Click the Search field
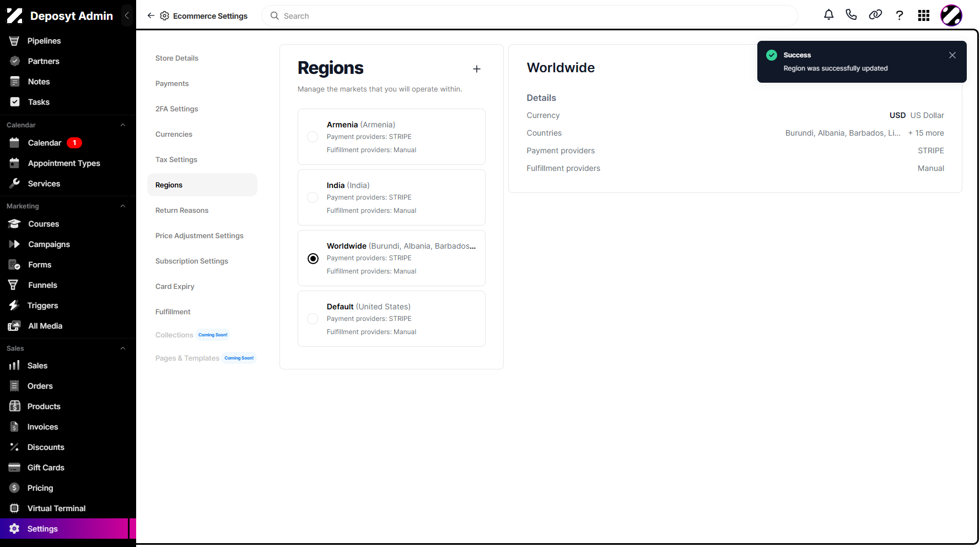980x547 pixels. click(x=530, y=16)
